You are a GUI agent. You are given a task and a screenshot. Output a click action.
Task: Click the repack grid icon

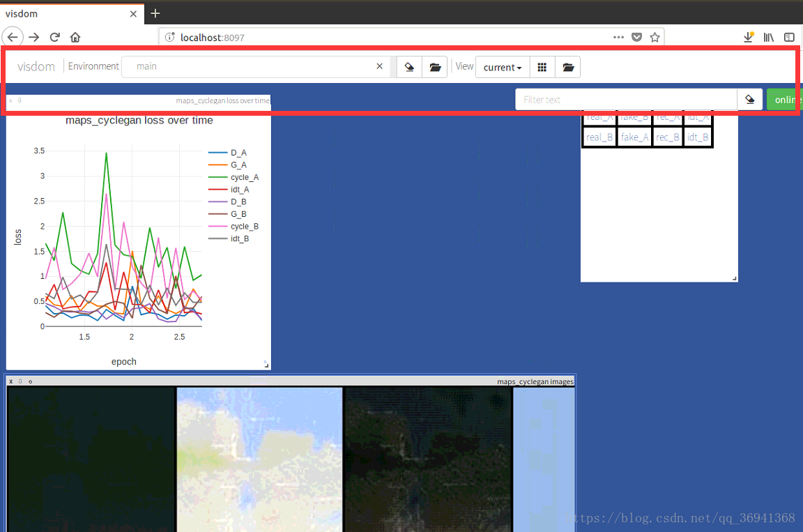542,67
